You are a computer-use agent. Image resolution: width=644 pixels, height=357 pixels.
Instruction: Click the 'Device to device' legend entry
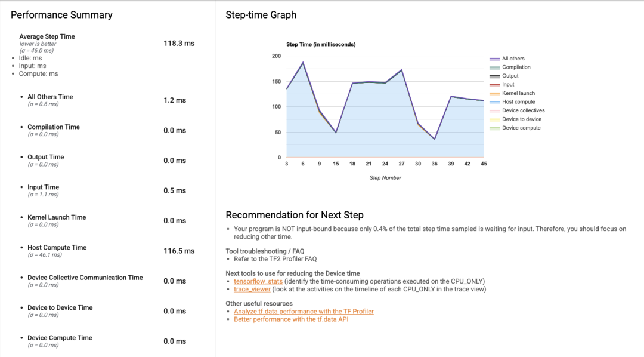[521, 119]
